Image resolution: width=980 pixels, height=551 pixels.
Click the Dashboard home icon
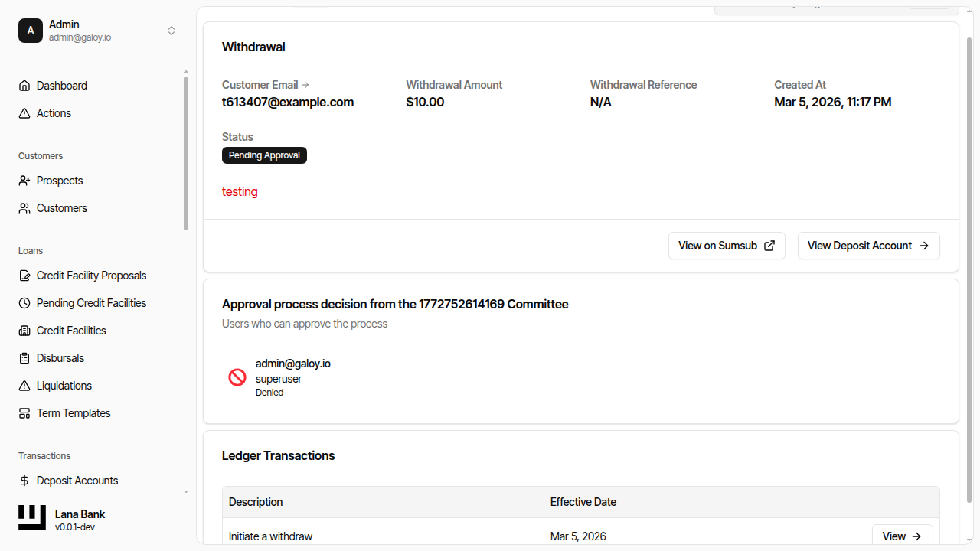coord(24,86)
